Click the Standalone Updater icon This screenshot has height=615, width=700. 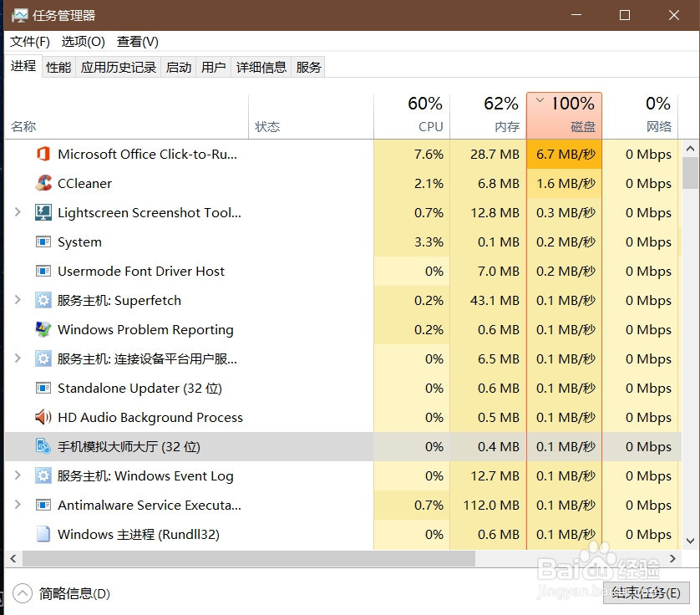click(x=43, y=388)
